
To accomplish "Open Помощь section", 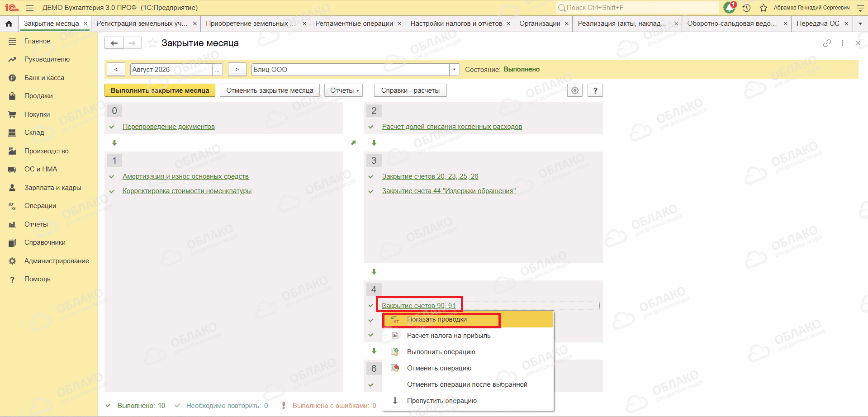I will click(x=38, y=279).
